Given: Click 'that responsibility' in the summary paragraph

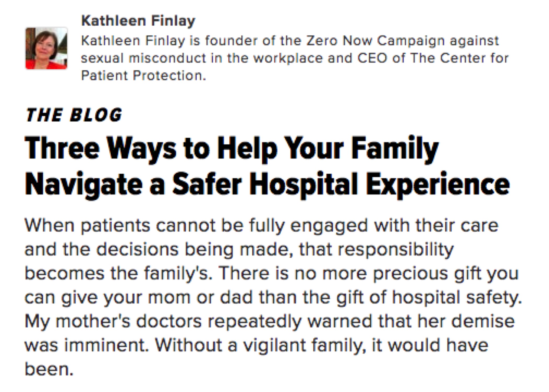Looking at the screenshot, I should pyautogui.click(x=376, y=249).
